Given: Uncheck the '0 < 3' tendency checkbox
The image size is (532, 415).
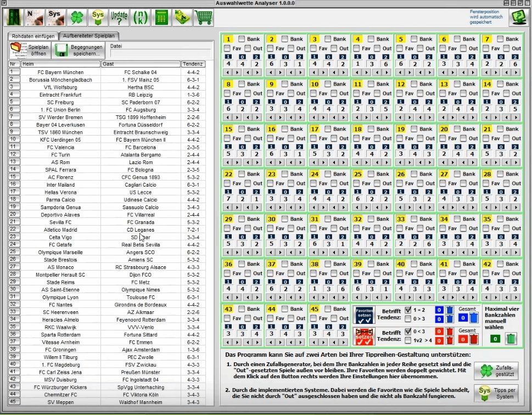Looking at the screenshot, I should 408,331.
